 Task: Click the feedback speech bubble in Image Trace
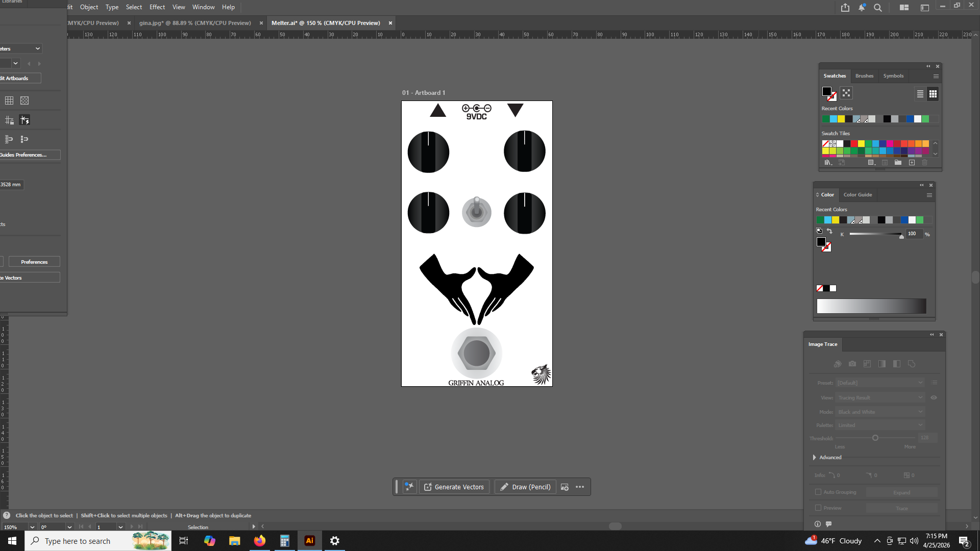click(829, 524)
